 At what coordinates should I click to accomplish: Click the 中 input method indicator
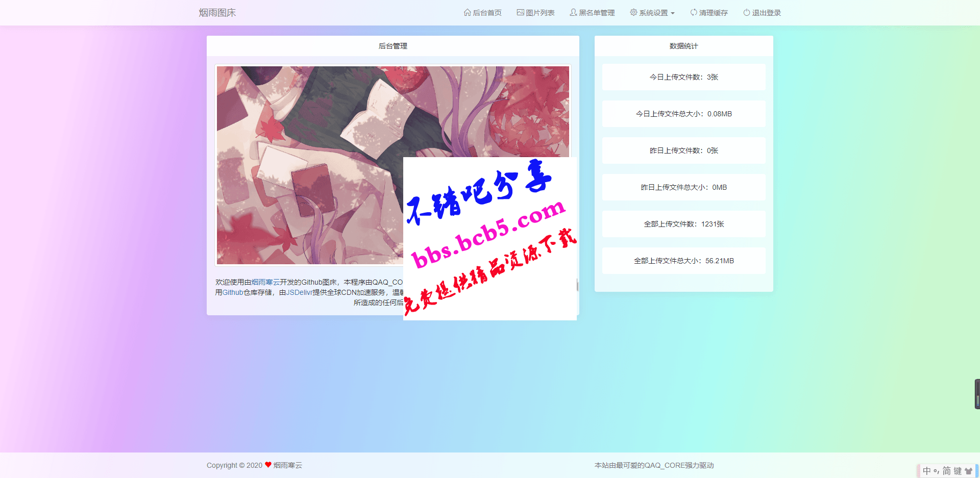[x=927, y=471]
